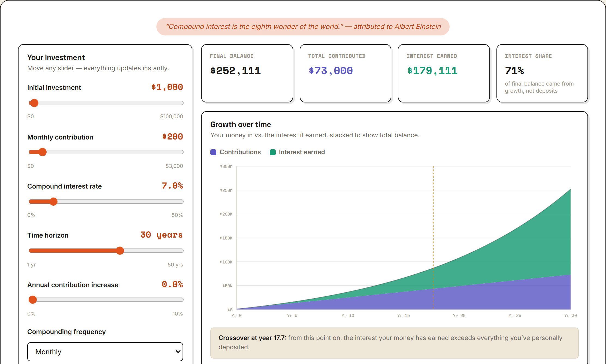Image resolution: width=606 pixels, height=364 pixels.
Task: Click the $200 monthly contribution value
Action: (x=172, y=137)
